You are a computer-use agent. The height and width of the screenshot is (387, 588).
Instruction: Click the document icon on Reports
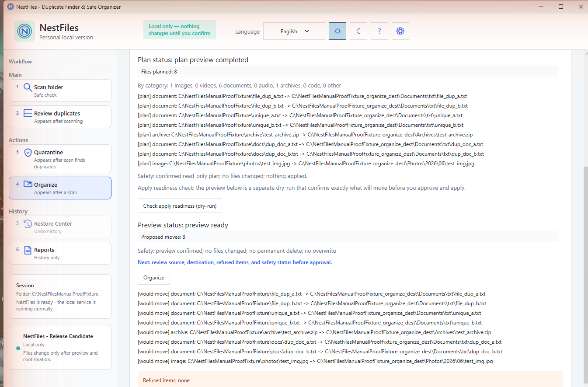point(28,250)
